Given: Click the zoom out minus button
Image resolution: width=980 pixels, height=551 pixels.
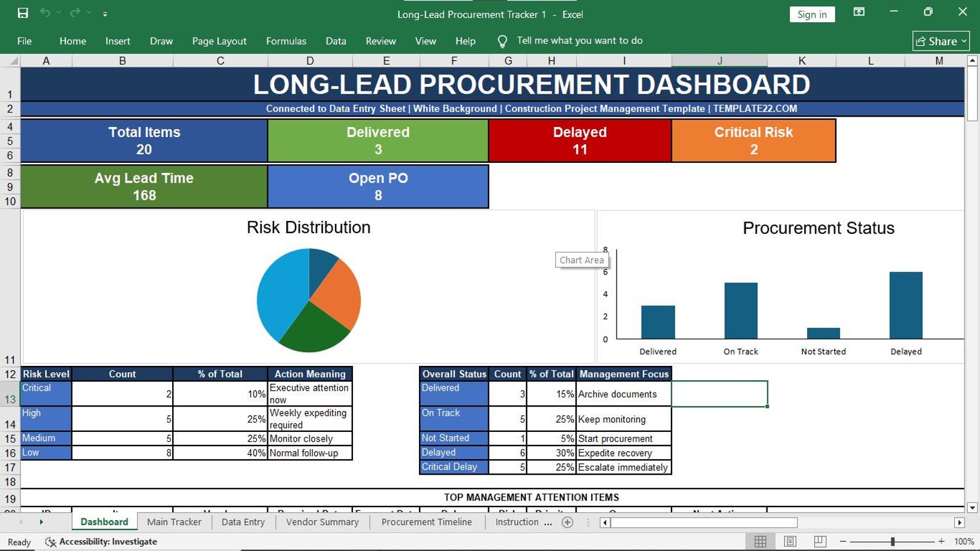Looking at the screenshot, I should (x=843, y=542).
